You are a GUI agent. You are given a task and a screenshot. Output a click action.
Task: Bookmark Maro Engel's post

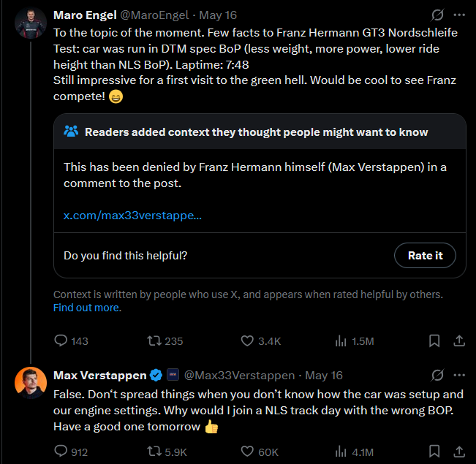coord(434,341)
